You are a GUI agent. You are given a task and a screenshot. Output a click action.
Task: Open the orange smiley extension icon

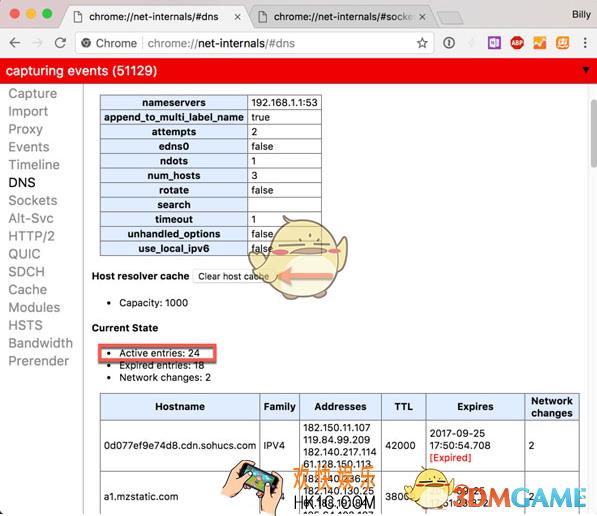pyautogui.click(x=562, y=43)
